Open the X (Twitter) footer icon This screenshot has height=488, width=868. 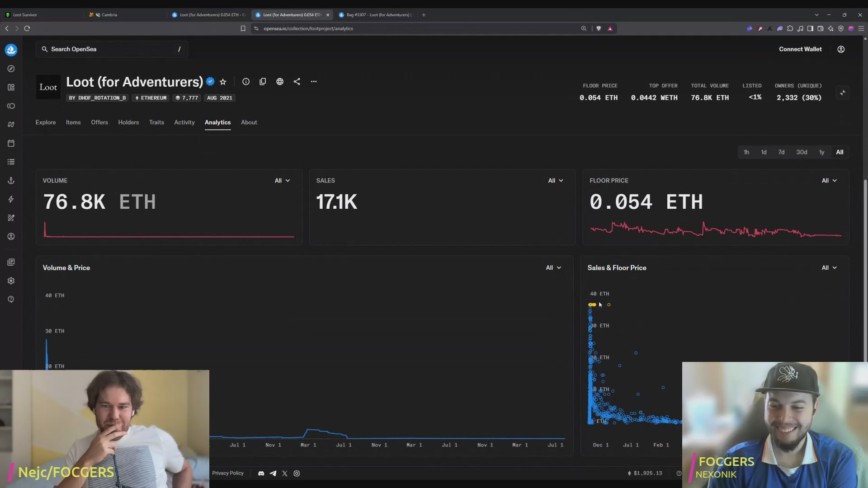point(285,474)
